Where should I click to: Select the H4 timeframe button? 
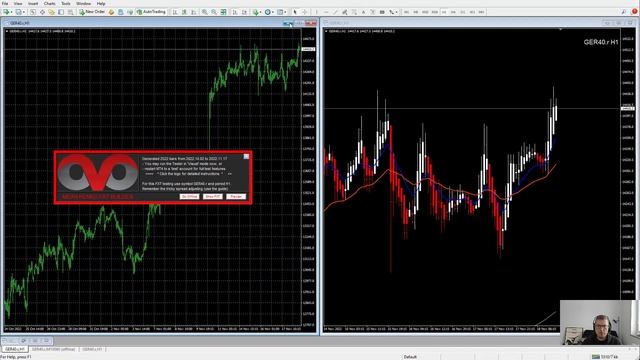tap(453, 12)
